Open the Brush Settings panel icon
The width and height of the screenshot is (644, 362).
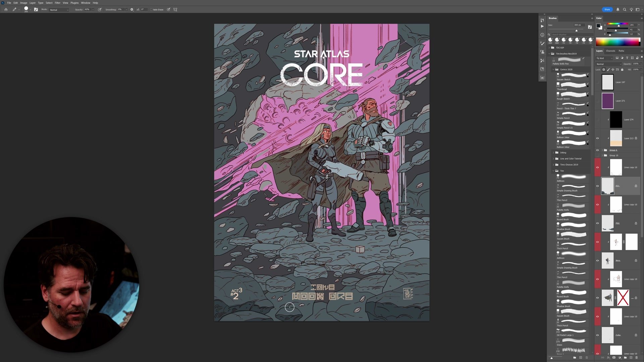pos(542,43)
